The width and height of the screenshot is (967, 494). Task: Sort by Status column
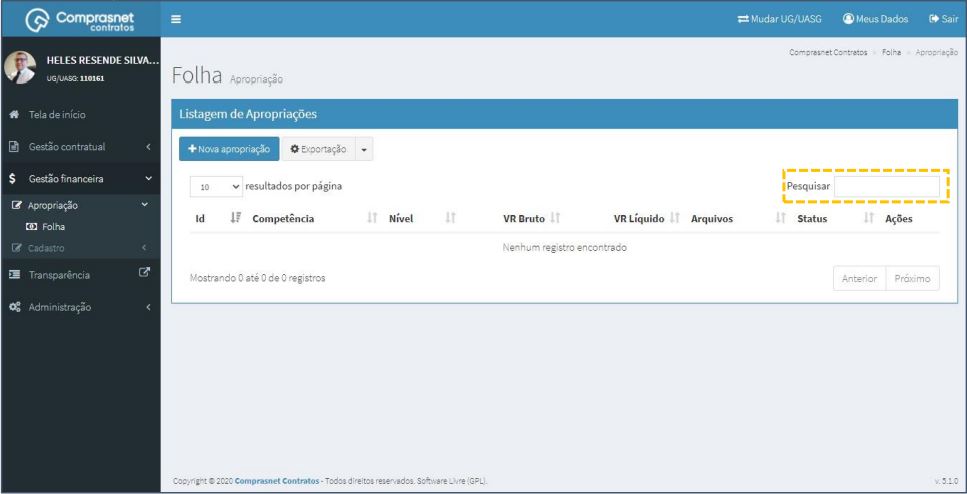835,219
